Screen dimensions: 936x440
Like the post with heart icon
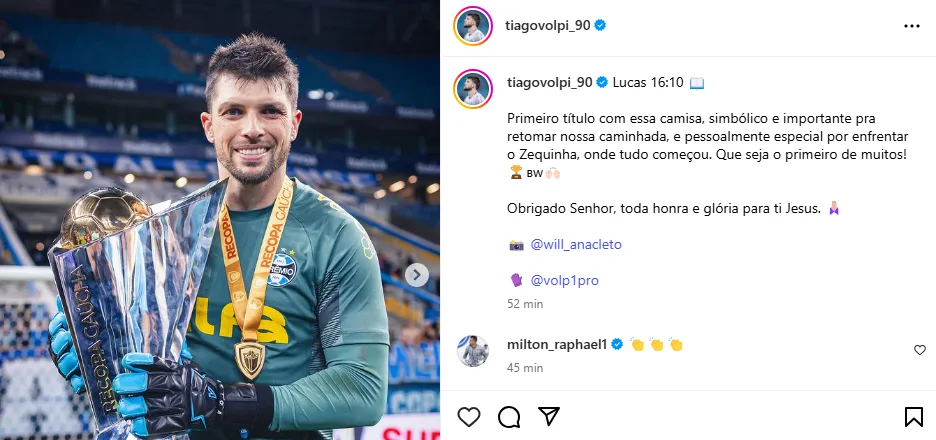click(469, 416)
